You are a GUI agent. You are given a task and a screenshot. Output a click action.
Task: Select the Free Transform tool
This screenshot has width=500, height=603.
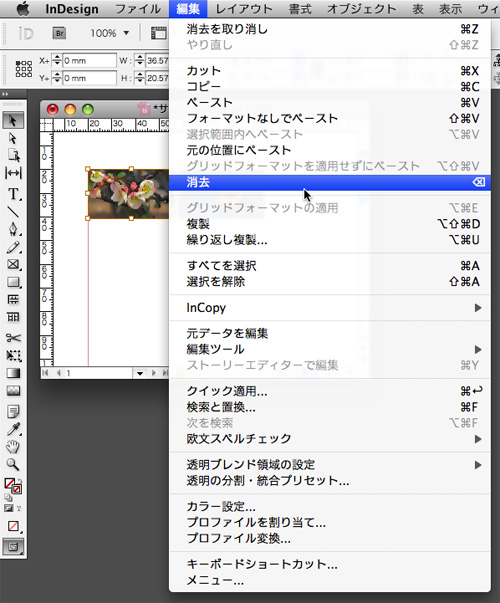pyautogui.click(x=13, y=355)
